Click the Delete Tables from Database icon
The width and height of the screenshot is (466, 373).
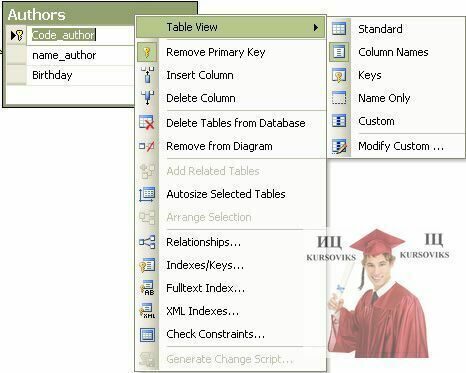147,122
